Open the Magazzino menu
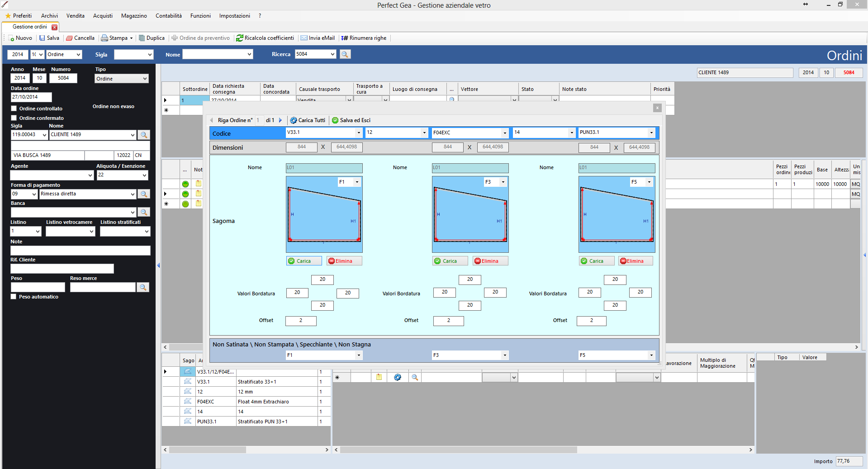 pos(134,16)
